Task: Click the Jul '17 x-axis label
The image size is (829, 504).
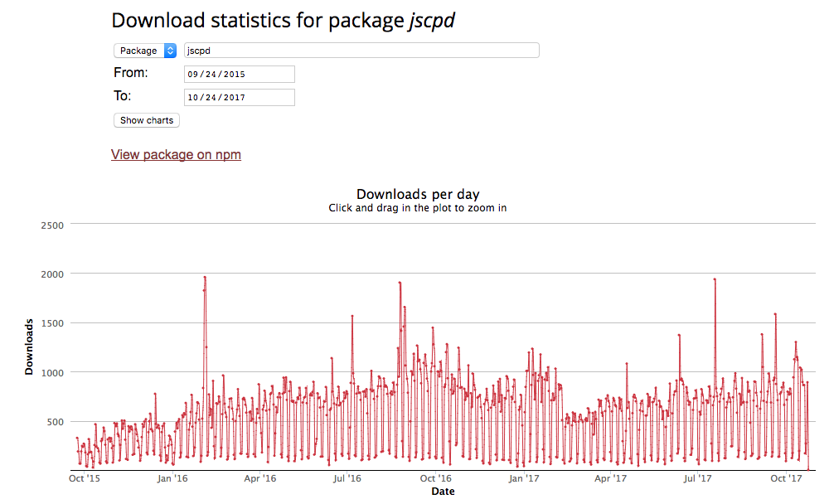Action: click(698, 478)
